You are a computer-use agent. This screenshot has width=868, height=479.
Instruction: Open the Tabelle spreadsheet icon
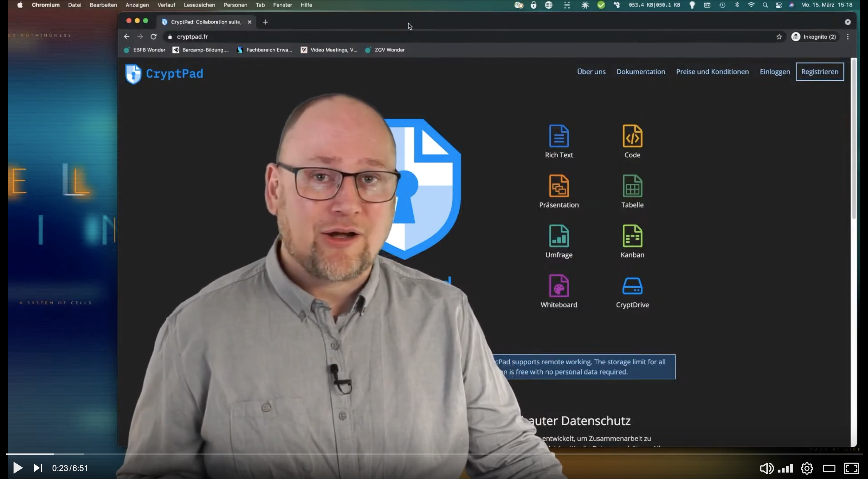[x=632, y=186]
